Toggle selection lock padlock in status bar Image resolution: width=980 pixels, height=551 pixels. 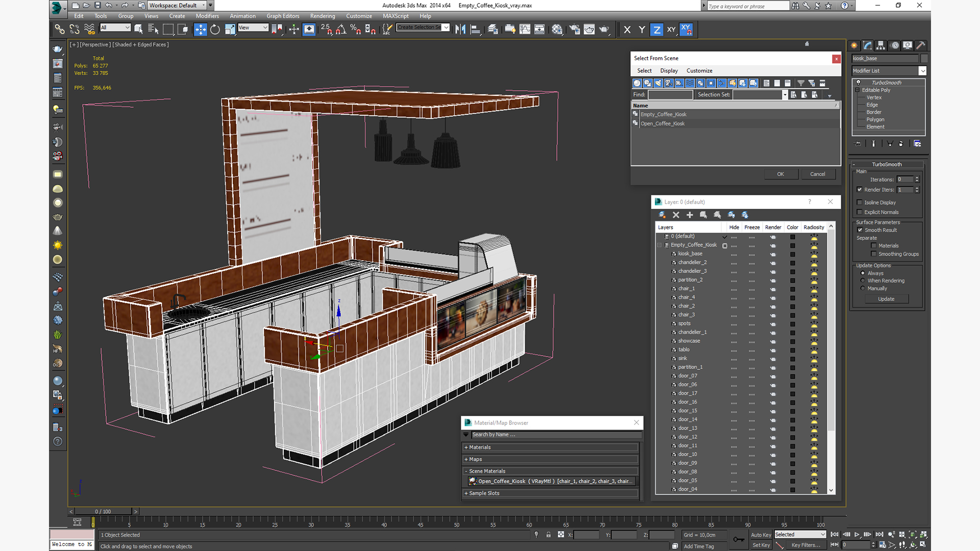coord(549,535)
